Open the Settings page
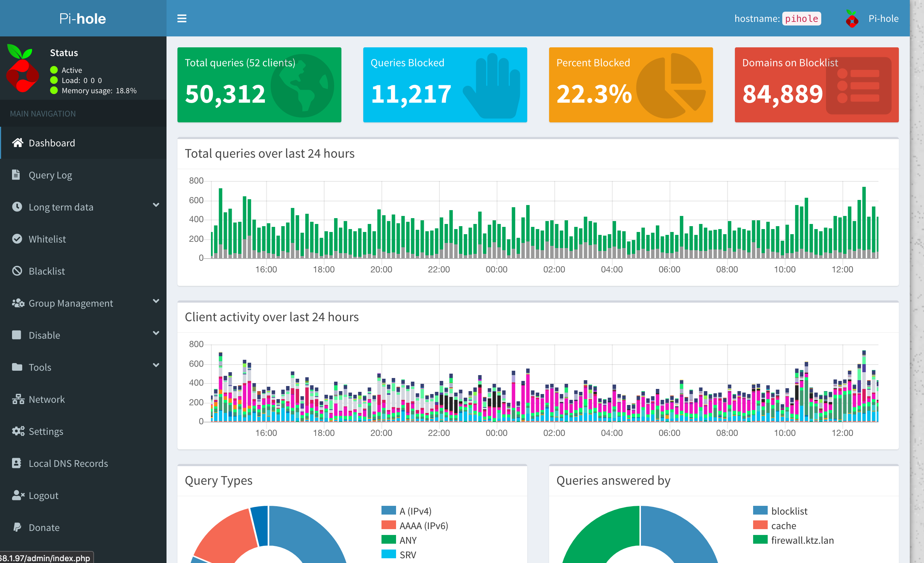The image size is (924, 563). (83, 432)
